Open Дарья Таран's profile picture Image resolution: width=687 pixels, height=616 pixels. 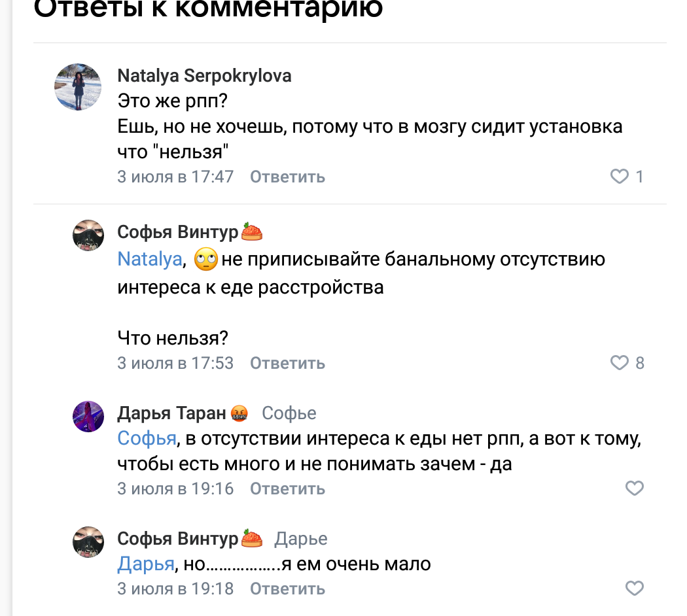click(x=88, y=417)
